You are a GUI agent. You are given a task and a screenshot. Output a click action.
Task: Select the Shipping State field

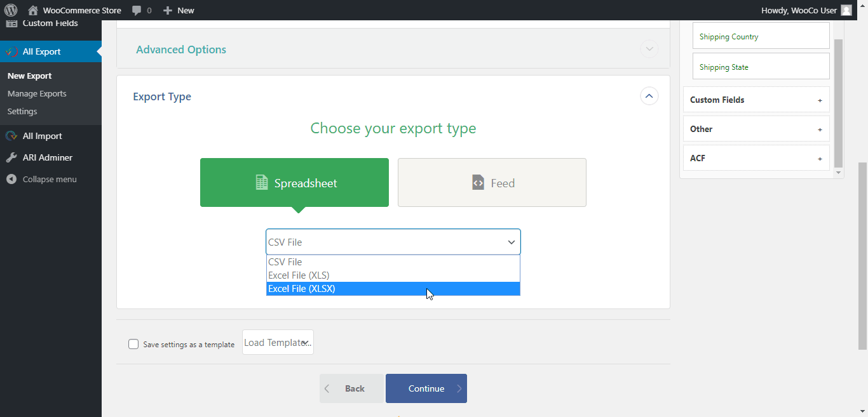click(x=761, y=67)
